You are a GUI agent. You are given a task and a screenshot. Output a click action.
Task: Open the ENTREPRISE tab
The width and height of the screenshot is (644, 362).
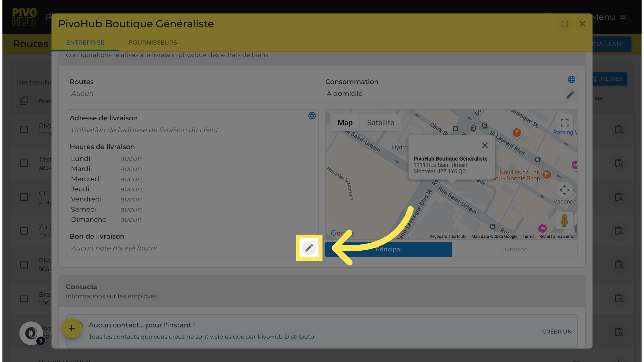[x=85, y=43]
